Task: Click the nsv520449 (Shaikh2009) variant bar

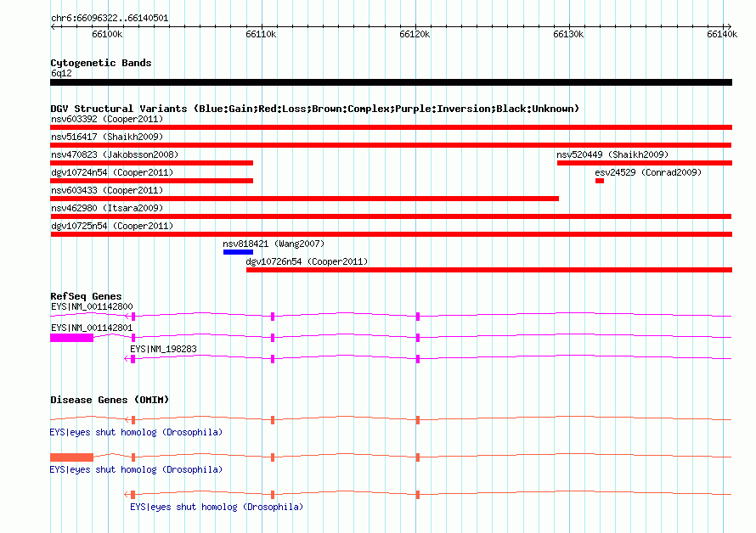Action: click(645, 163)
